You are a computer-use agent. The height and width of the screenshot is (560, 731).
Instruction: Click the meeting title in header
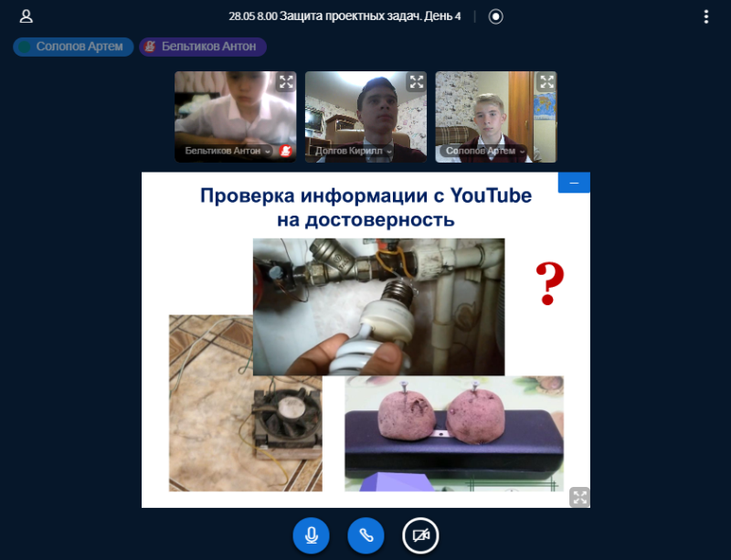(x=344, y=16)
